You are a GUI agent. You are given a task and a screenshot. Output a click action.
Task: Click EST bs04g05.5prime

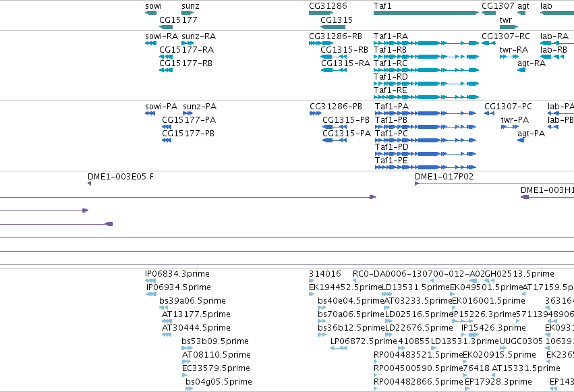(219, 382)
